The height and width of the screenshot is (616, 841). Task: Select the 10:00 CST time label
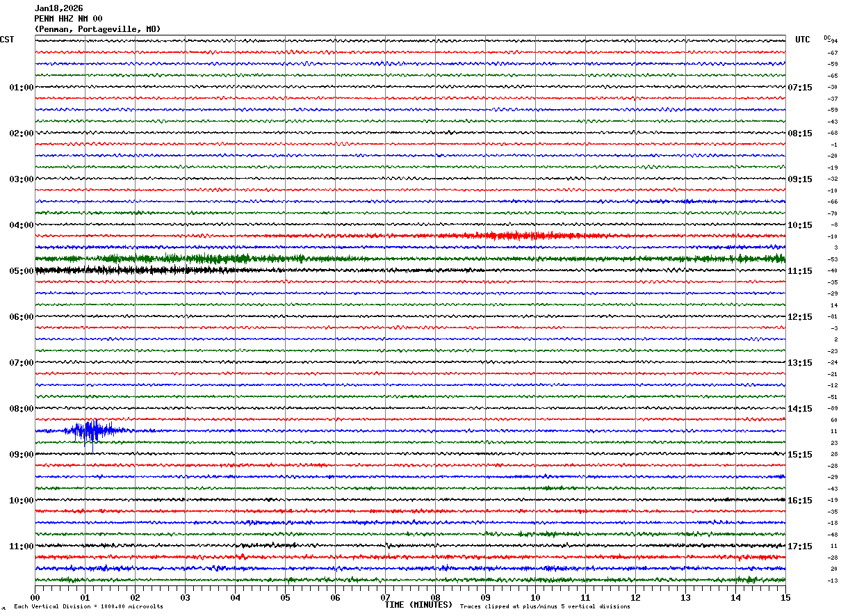click(x=22, y=501)
